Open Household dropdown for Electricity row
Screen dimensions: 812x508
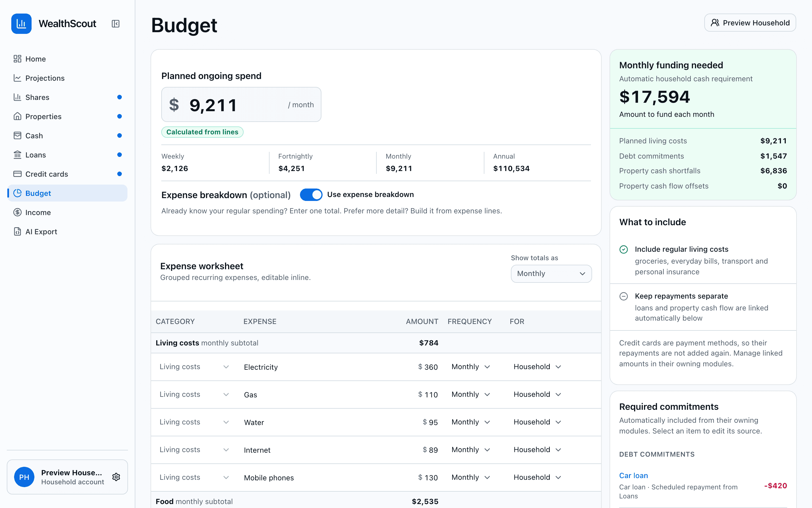[x=537, y=367]
